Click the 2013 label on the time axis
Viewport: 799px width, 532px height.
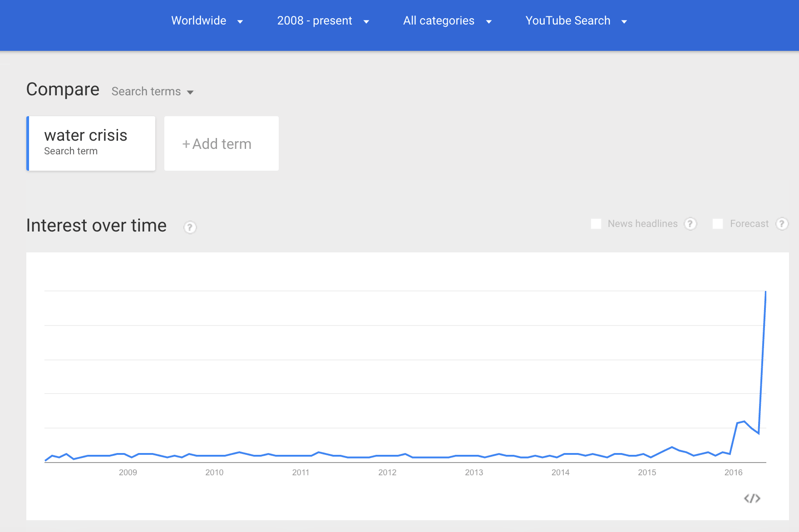[x=474, y=473]
